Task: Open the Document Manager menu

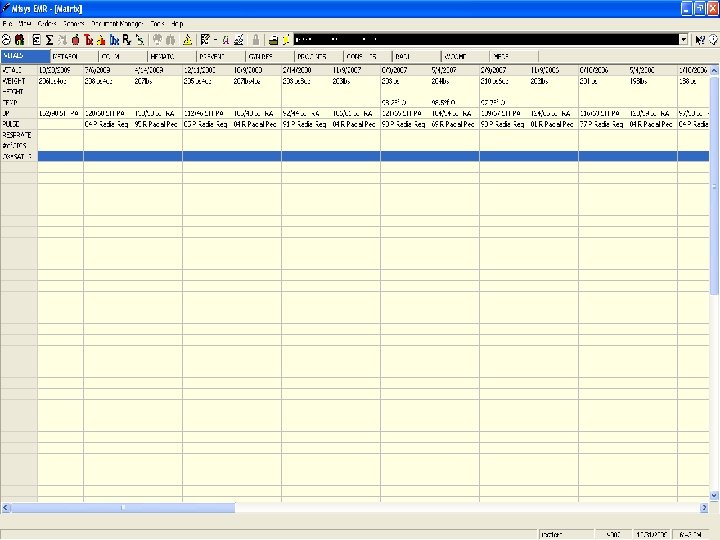Action: click(x=117, y=23)
